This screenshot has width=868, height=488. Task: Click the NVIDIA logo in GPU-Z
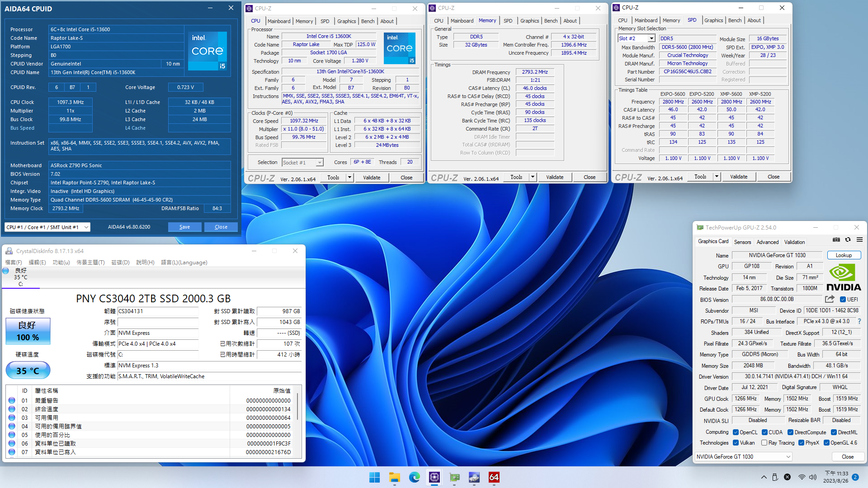click(844, 277)
